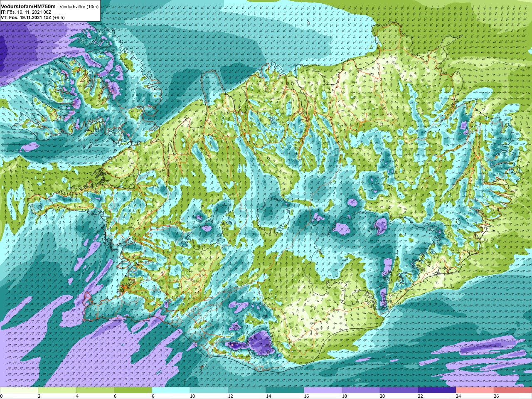Click the legend value label '26'
The image size is (532, 399).
click(496, 396)
